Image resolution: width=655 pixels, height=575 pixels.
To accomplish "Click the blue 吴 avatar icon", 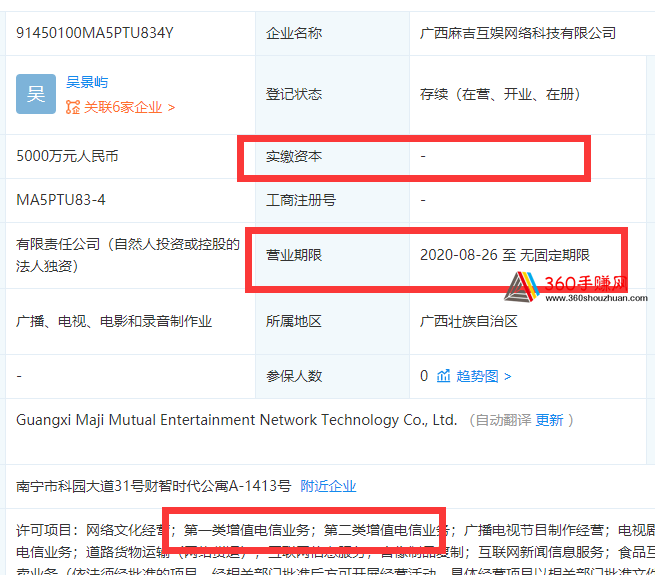I will (36, 94).
